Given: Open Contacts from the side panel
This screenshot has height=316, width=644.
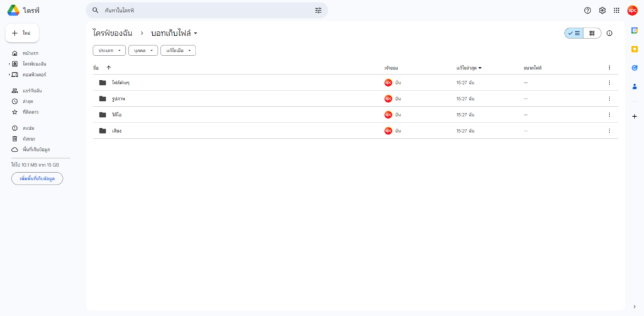Looking at the screenshot, I should pos(635,87).
